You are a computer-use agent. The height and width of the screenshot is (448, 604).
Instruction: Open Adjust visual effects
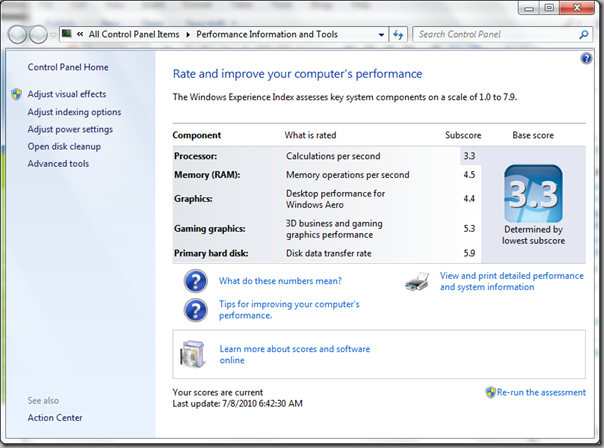66,94
